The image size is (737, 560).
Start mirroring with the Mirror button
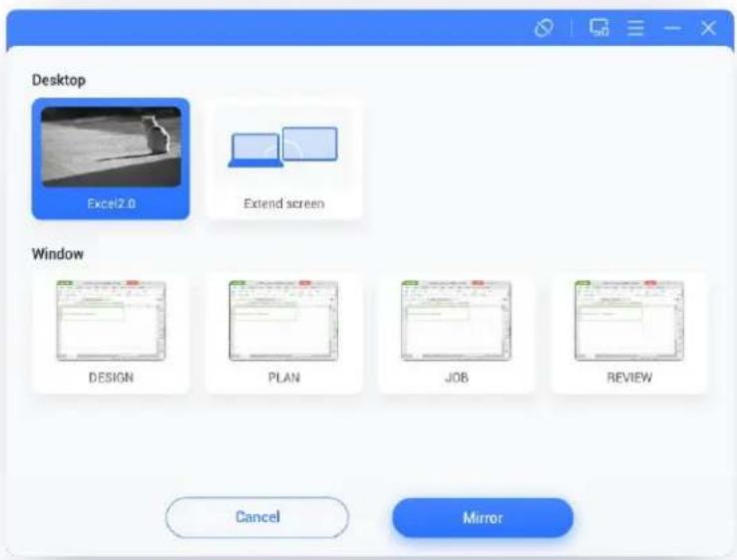pos(483,518)
